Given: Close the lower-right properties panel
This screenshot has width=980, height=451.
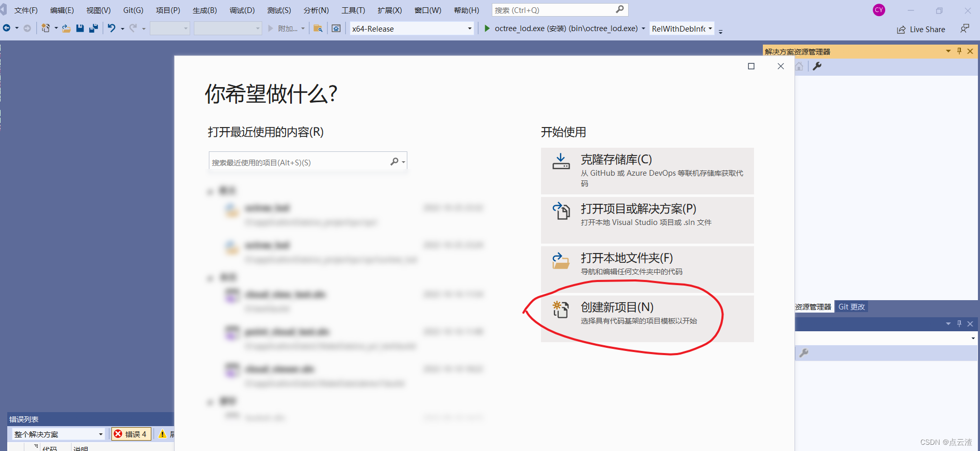Looking at the screenshot, I should click(x=970, y=324).
